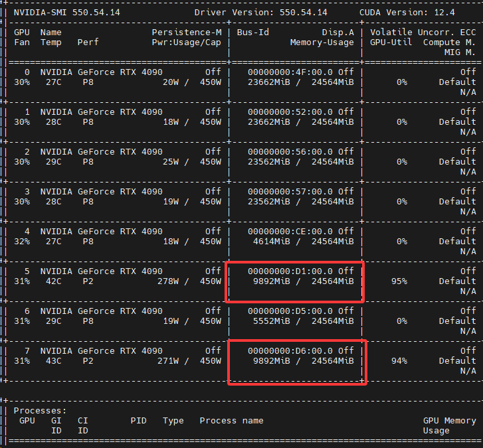Click bus id 00000000:57:00.0
This screenshot has height=448, width=483.
(x=290, y=192)
